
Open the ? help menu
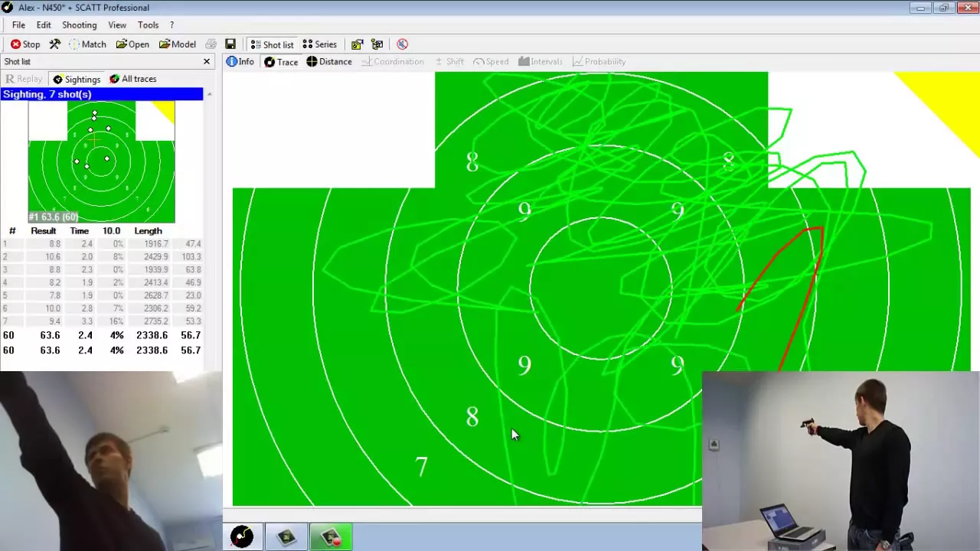[x=171, y=25]
